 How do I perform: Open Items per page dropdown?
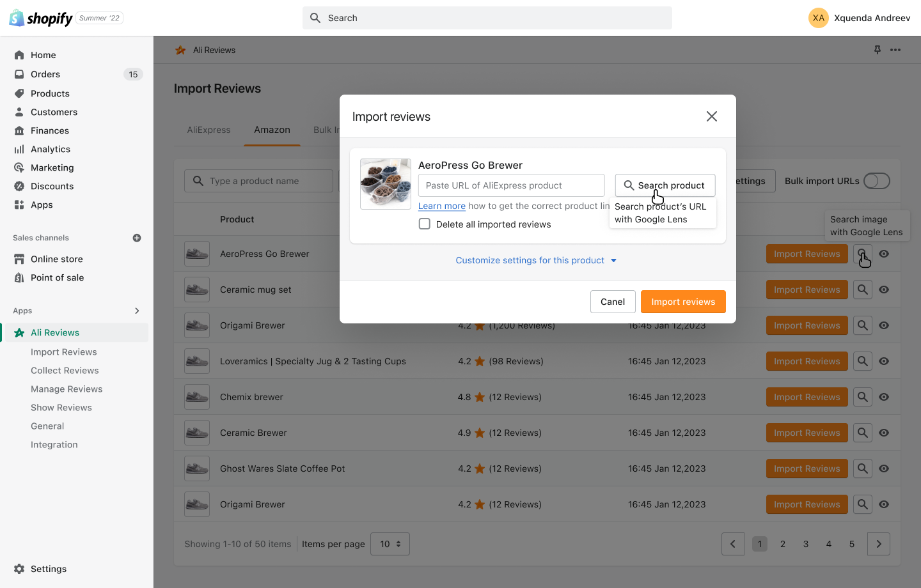point(390,544)
